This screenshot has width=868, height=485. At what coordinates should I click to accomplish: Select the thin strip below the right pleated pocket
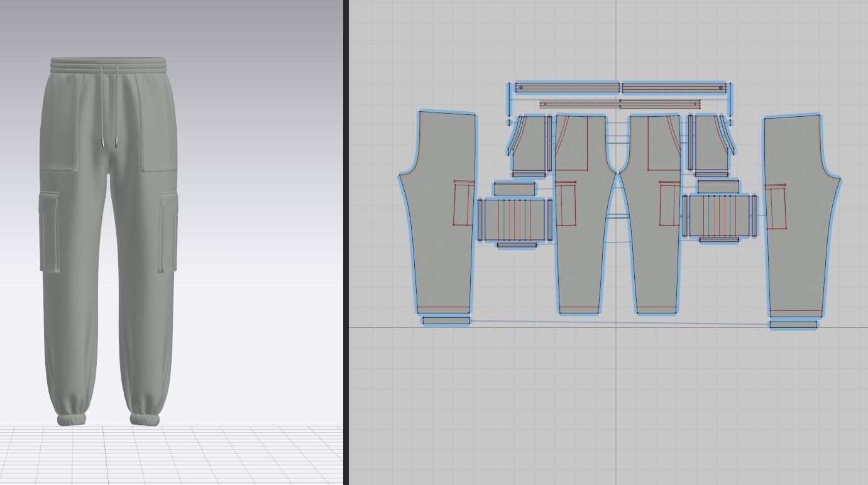tap(719, 240)
